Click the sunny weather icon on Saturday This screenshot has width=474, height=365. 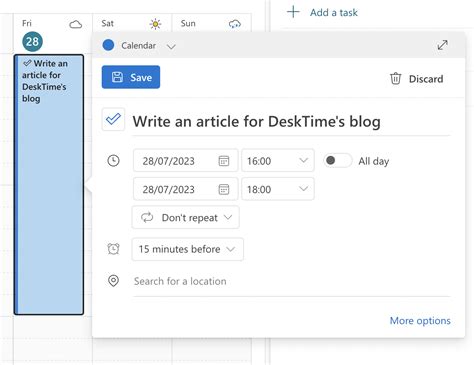[155, 24]
